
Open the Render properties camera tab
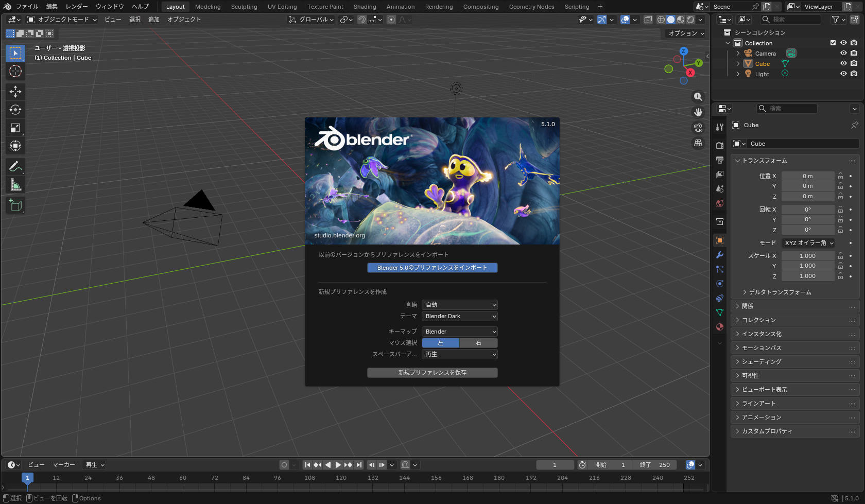click(719, 145)
